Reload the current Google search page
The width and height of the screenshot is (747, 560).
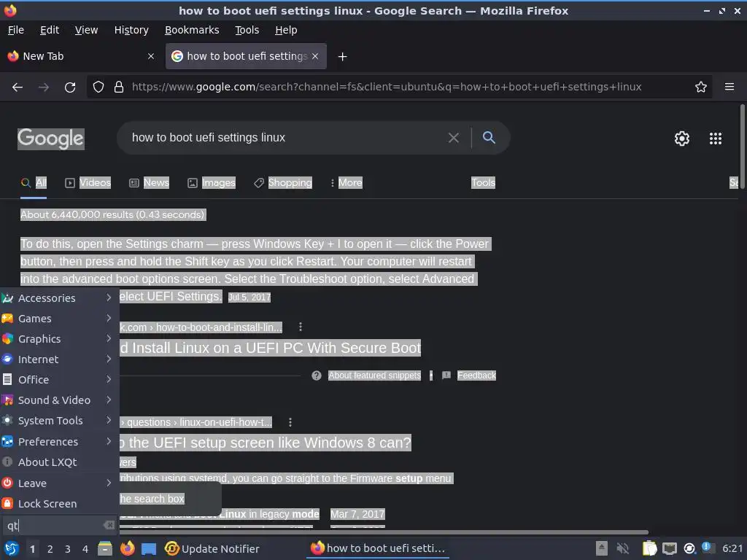(x=70, y=87)
